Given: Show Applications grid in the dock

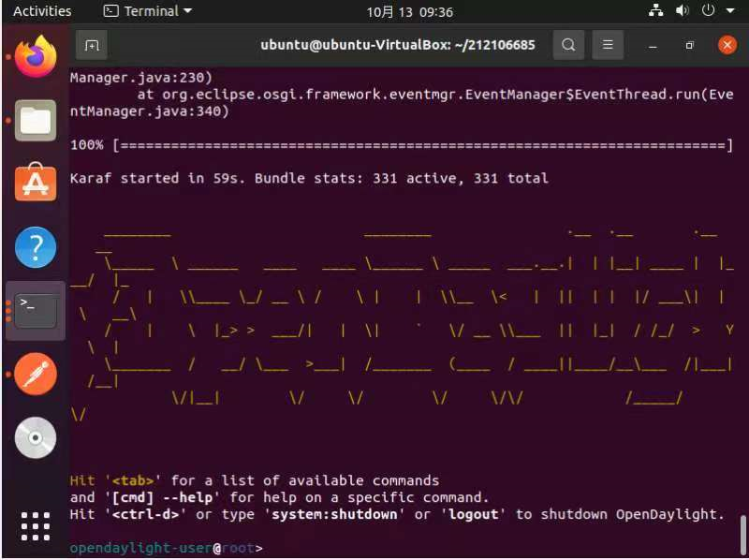Looking at the screenshot, I should pos(36,526).
